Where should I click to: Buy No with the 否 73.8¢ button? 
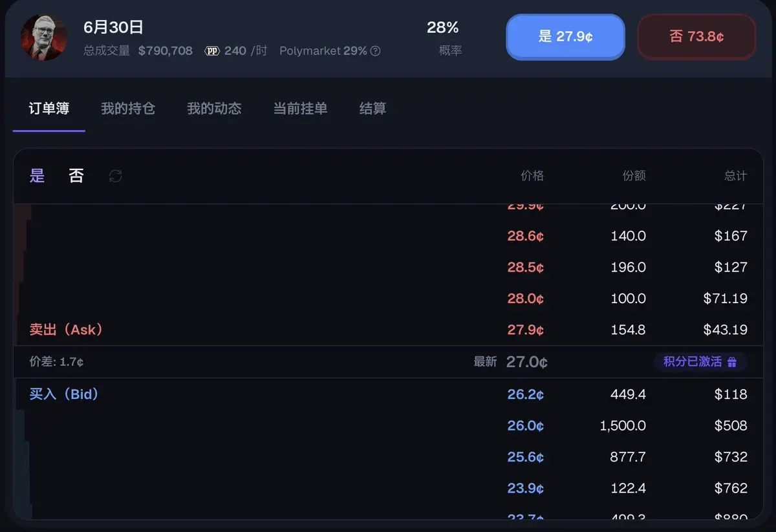point(696,37)
